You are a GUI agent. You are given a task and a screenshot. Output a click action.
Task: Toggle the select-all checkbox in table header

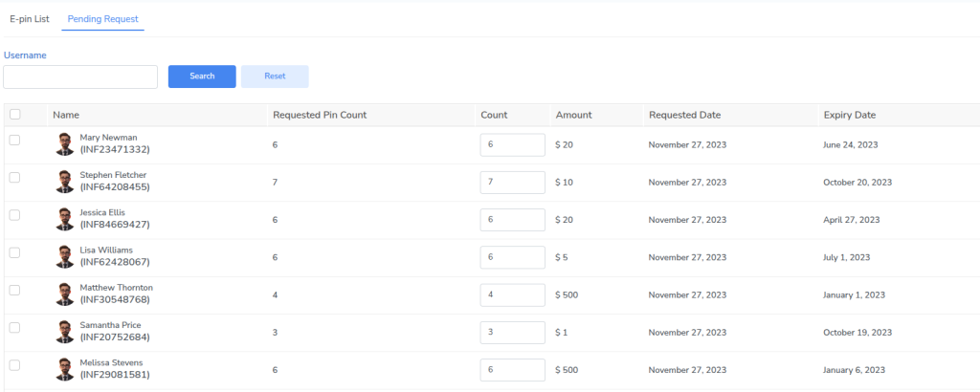tap(14, 115)
